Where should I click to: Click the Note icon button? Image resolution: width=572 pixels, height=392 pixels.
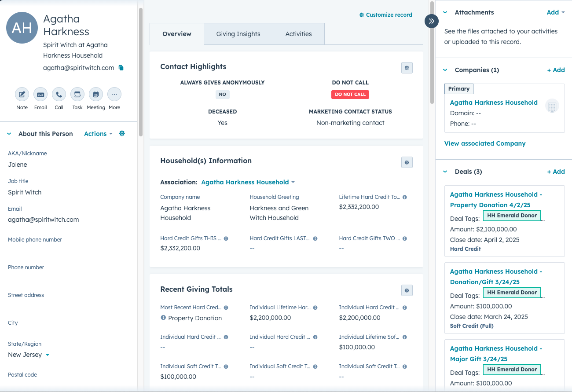click(22, 95)
